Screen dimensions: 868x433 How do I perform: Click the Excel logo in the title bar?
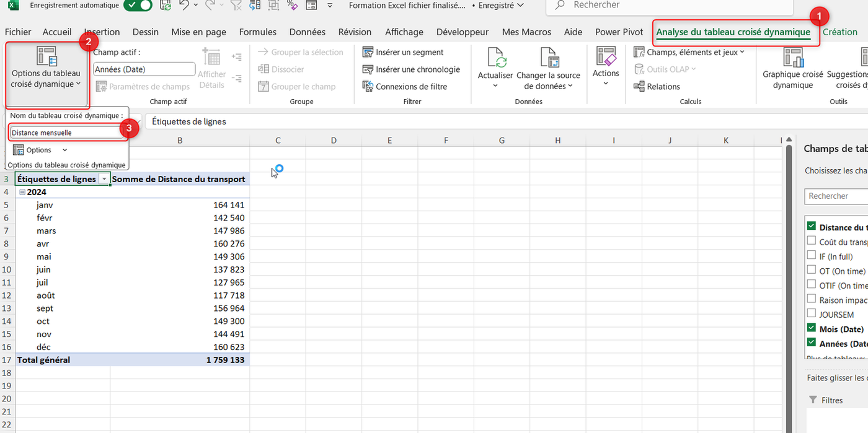13,6
